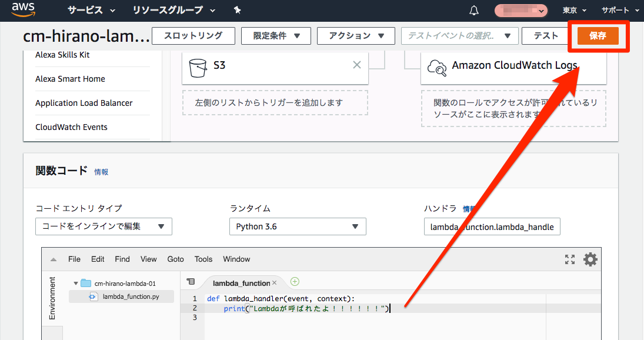Add the CloudWatch Events trigger
The width and height of the screenshot is (644, 340).
(x=72, y=127)
